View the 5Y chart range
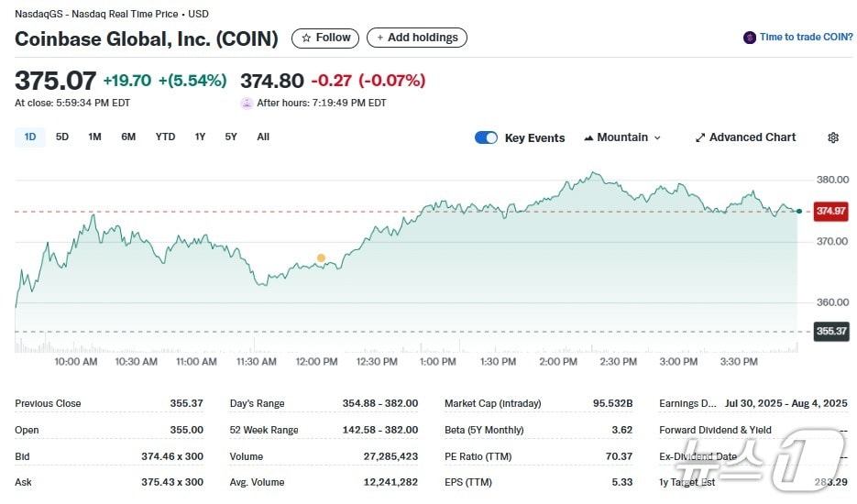Viewport: 857px width, 504px height. click(x=231, y=137)
